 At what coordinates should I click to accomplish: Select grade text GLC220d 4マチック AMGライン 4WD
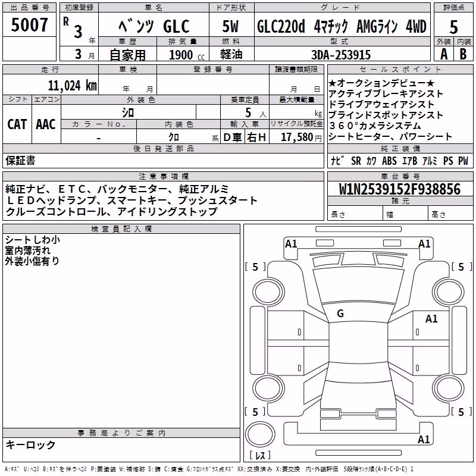tap(342, 26)
